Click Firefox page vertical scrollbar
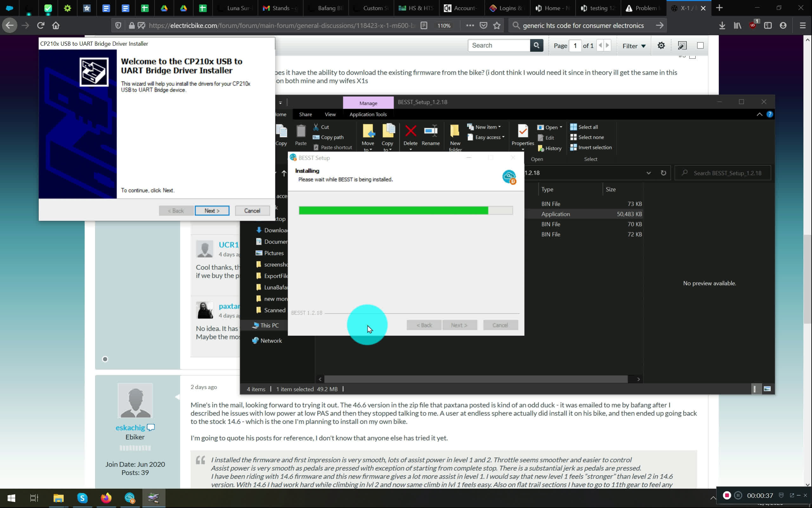The image size is (812, 508). pos(807,279)
